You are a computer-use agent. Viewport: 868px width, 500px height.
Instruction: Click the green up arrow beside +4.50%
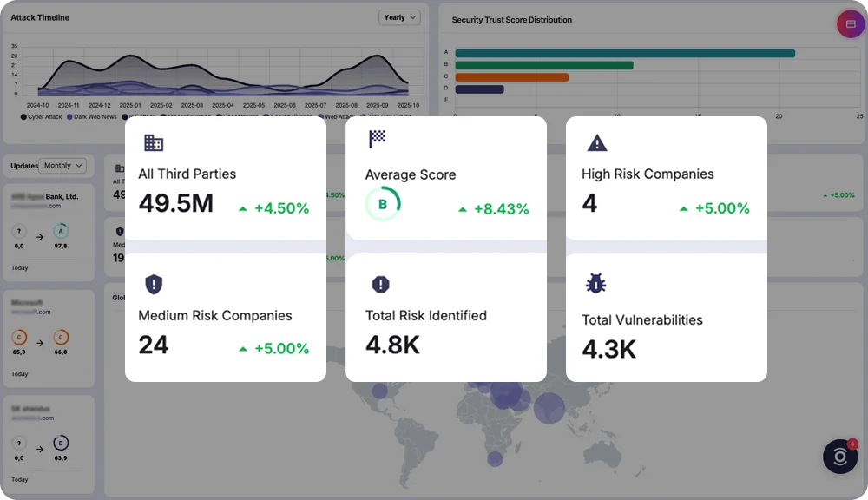pos(242,208)
